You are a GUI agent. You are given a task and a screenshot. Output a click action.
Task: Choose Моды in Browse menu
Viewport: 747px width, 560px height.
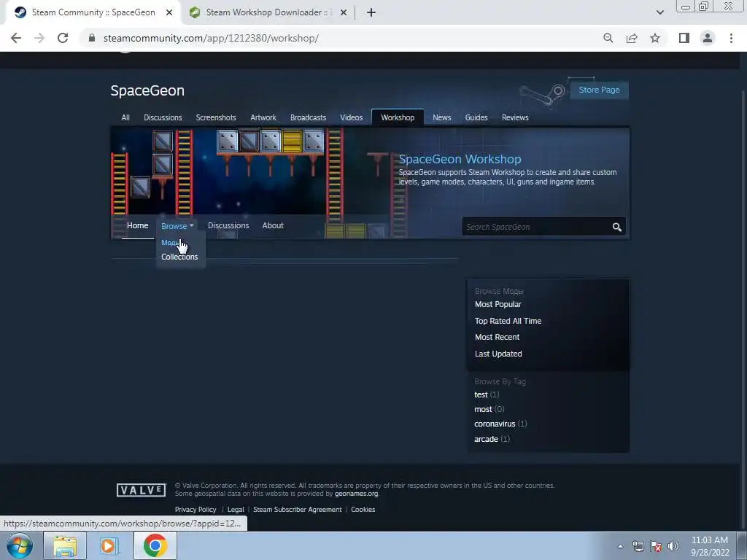click(x=169, y=243)
